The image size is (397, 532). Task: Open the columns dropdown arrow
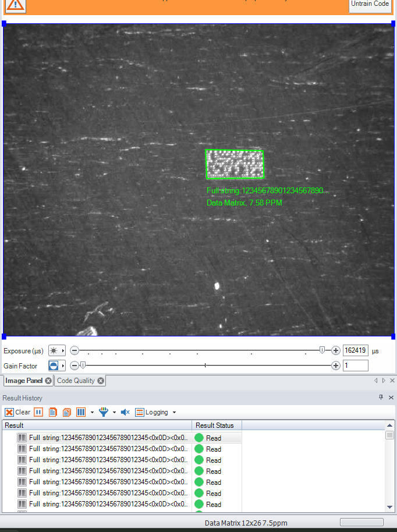coord(92,413)
